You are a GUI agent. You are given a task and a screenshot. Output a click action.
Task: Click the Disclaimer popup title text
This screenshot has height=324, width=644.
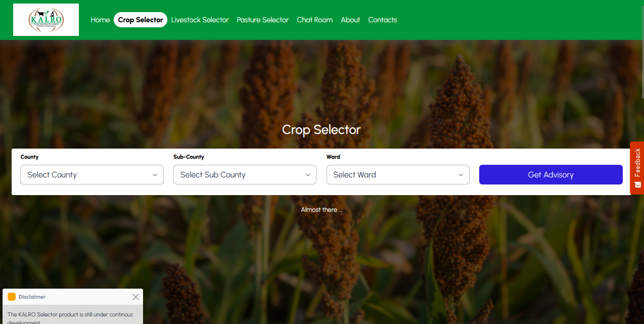click(x=32, y=297)
